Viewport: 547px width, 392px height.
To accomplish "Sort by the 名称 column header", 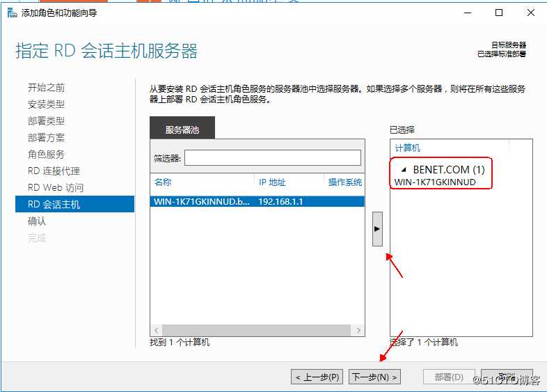I will [x=163, y=182].
